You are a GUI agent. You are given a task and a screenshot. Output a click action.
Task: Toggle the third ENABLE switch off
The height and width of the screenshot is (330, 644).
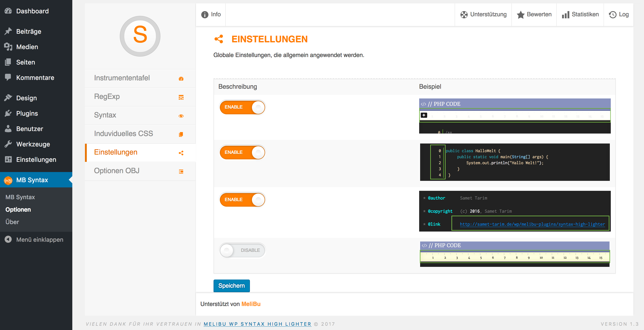click(x=242, y=199)
